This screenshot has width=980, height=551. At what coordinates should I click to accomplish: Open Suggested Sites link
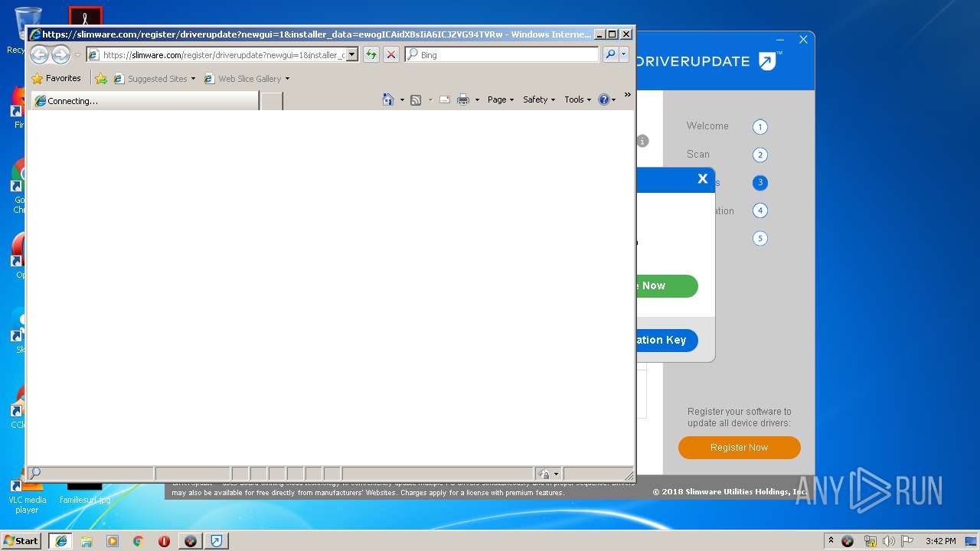150,78
